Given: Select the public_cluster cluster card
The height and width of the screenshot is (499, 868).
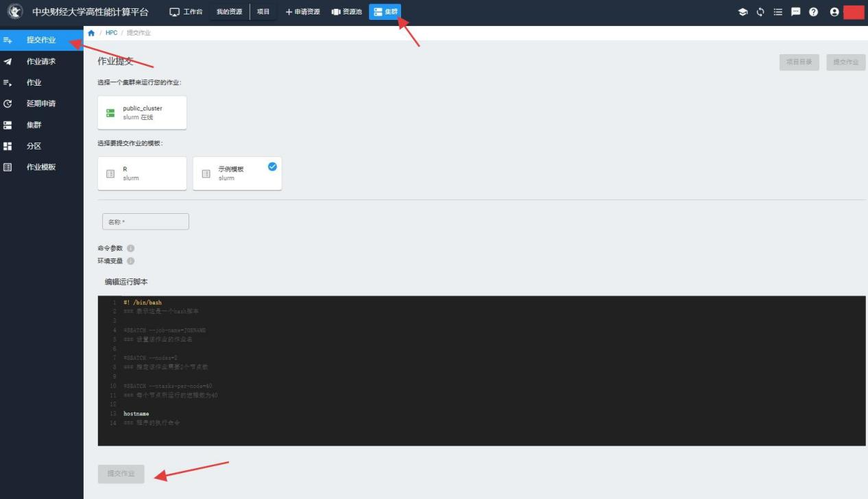Looking at the screenshot, I should 142,113.
